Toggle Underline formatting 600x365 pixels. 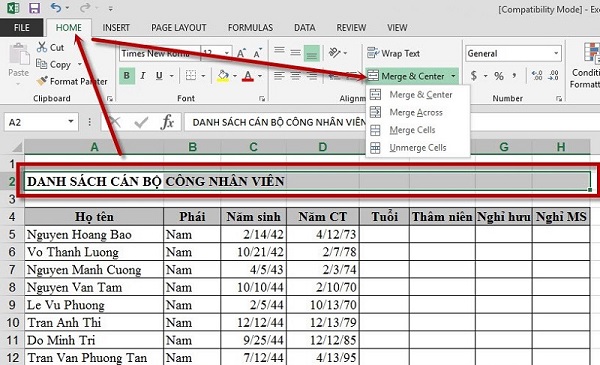pyautogui.click(x=159, y=76)
